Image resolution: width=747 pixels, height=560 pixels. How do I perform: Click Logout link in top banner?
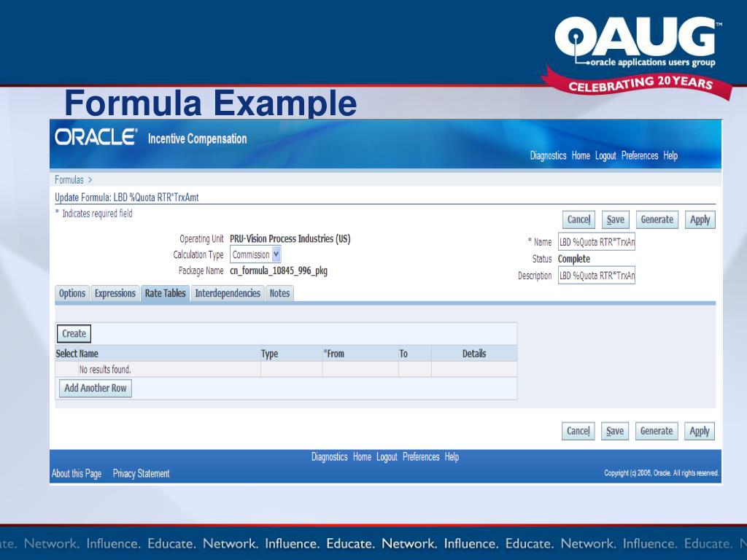point(605,156)
